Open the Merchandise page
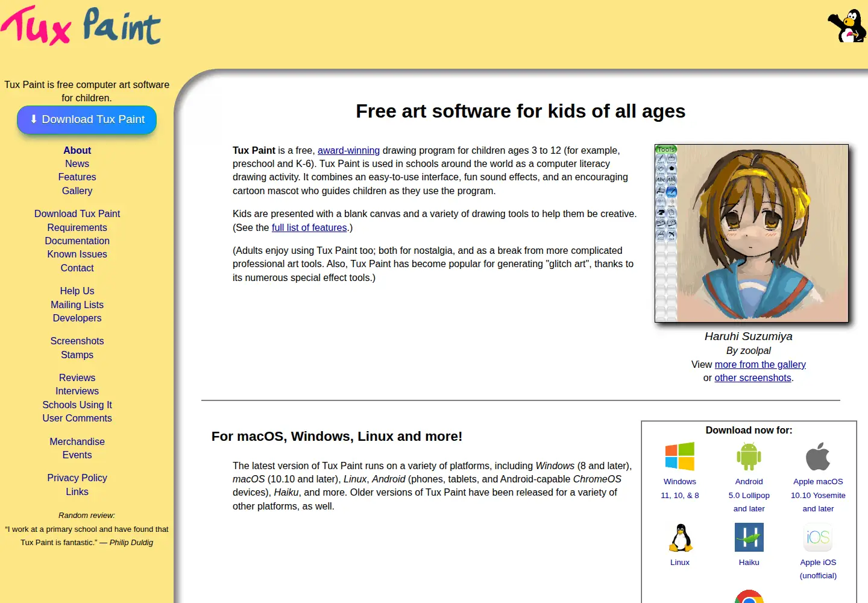Image resolution: width=868 pixels, height=603 pixels. [77, 441]
